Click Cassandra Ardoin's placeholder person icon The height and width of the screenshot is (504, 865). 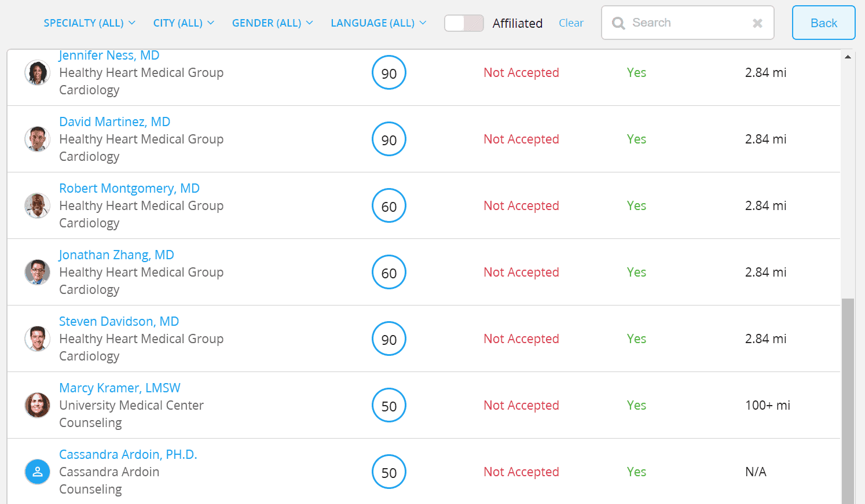tap(37, 472)
